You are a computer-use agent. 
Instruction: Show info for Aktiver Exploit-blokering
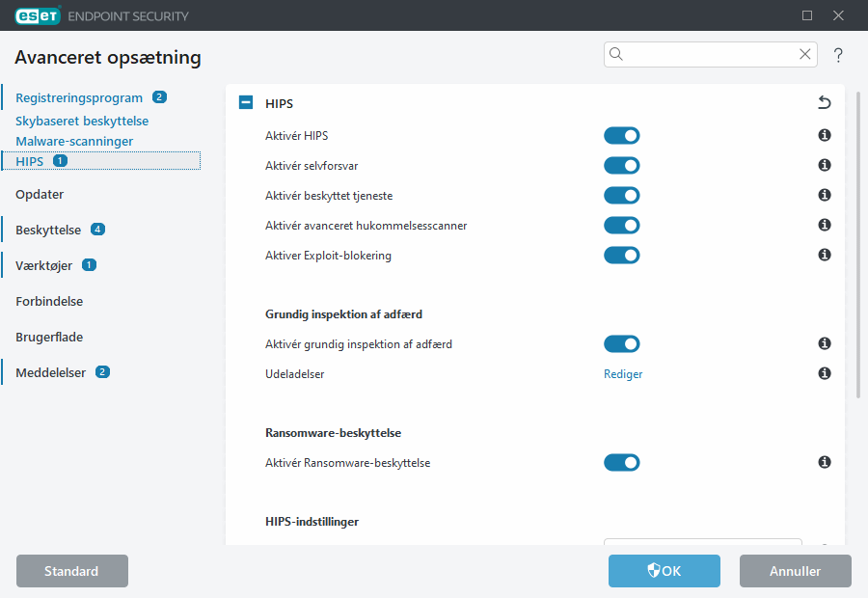[824, 255]
